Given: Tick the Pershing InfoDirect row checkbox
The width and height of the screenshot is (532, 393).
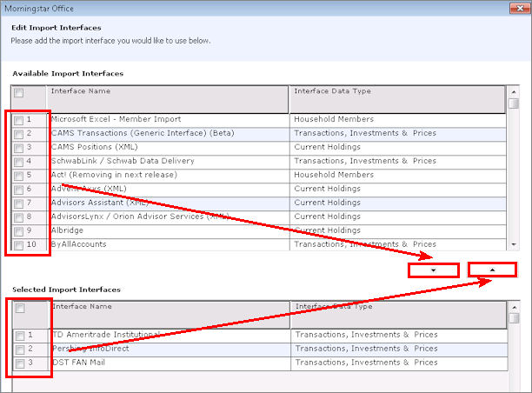Looking at the screenshot, I should coord(19,350).
